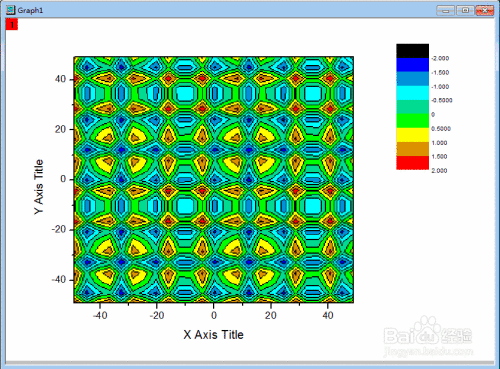Image resolution: width=500 pixels, height=369 pixels.
Task: Click the bright green legend swatch
Action: coord(412,121)
